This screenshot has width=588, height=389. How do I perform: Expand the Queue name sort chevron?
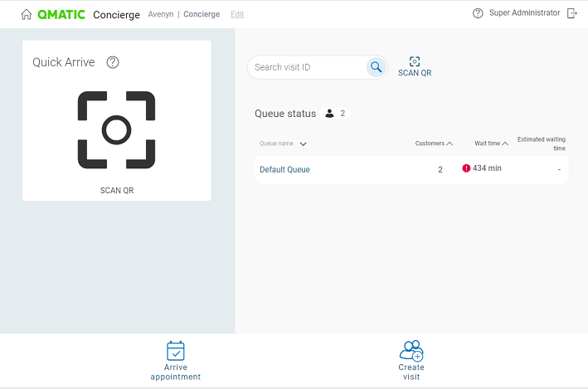click(303, 143)
